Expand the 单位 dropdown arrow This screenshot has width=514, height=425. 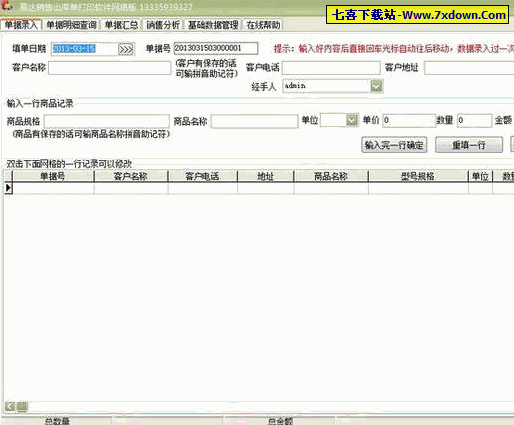click(352, 120)
